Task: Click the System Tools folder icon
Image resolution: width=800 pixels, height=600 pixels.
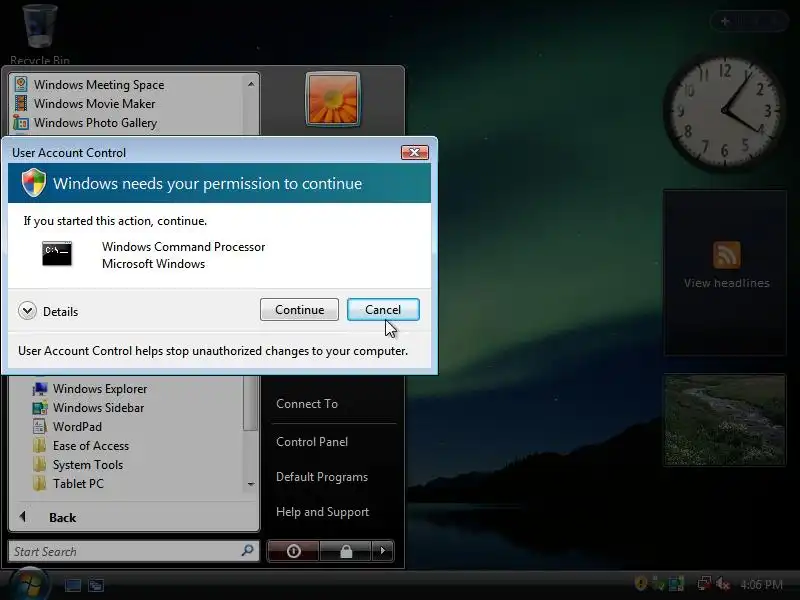Action: point(39,465)
